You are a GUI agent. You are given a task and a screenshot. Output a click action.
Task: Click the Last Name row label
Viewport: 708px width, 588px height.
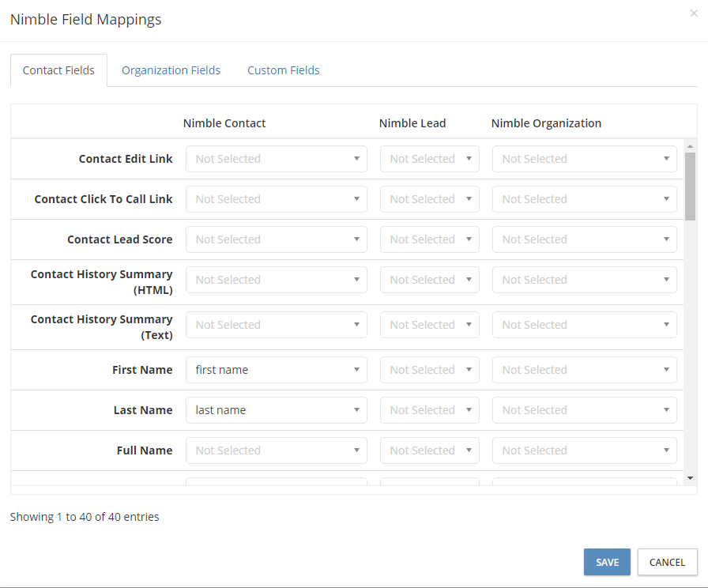pos(143,410)
